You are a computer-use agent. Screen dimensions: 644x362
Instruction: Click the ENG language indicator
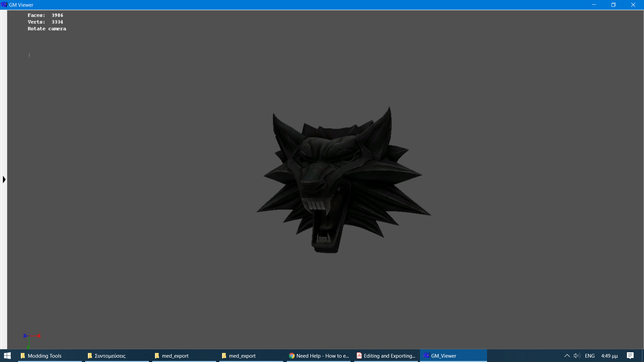pyautogui.click(x=590, y=356)
